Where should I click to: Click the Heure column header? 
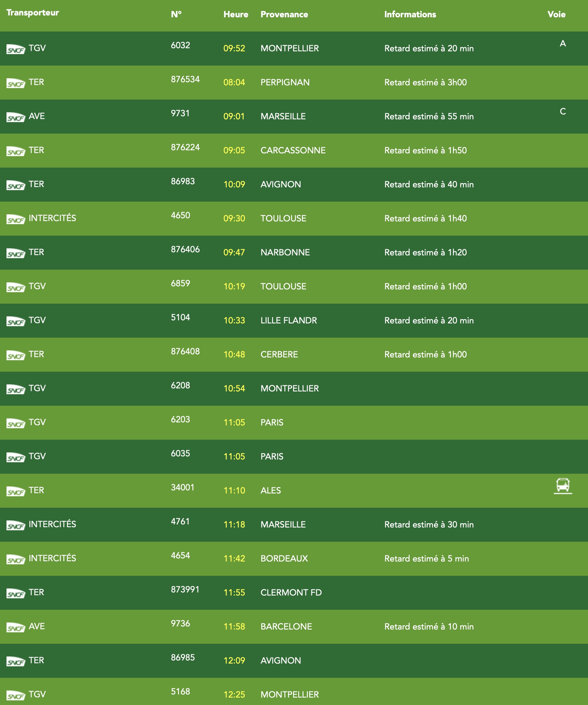(x=236, y=15)
